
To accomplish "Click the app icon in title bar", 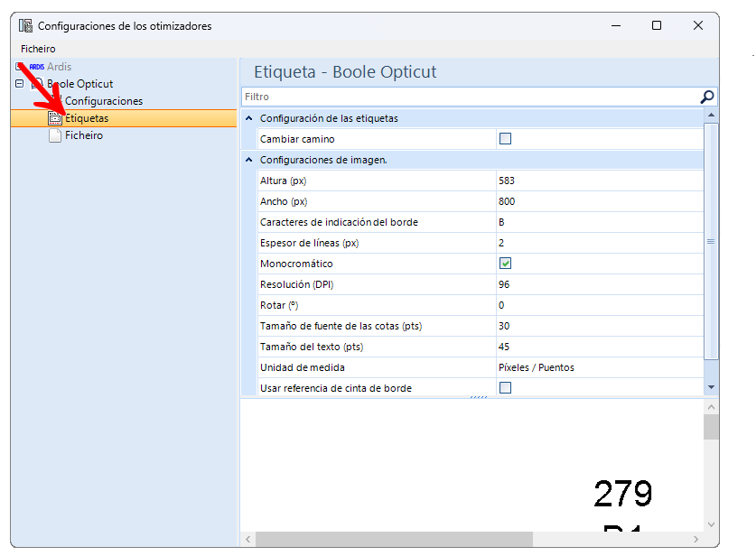I will tap(25, 25).
